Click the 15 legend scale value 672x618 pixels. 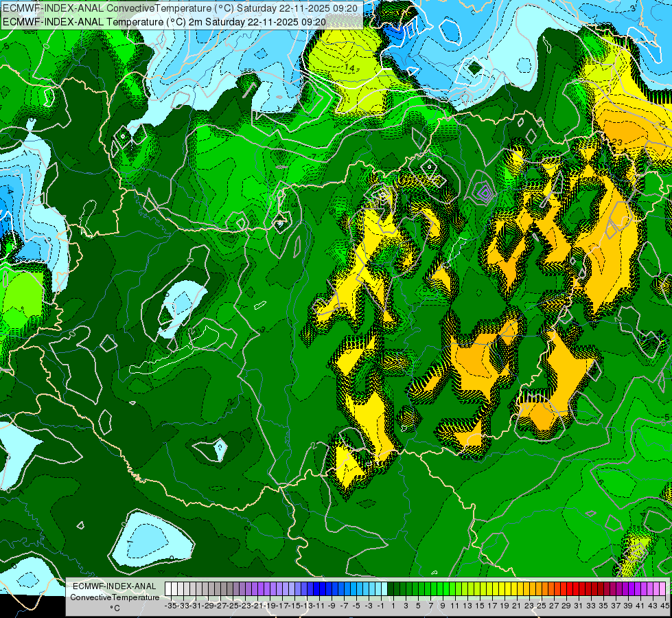coord(480,606)
